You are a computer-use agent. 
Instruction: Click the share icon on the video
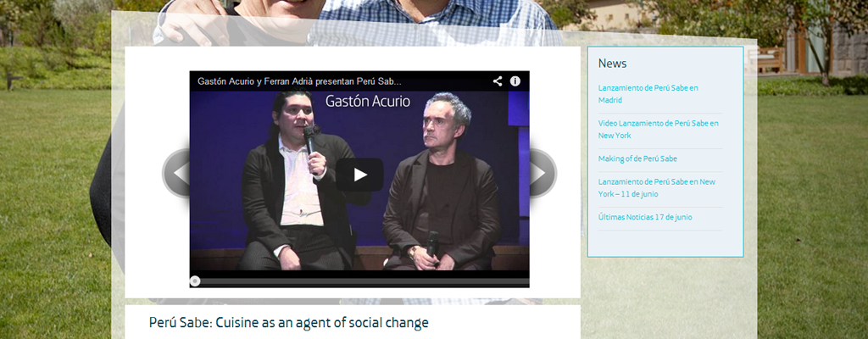(x=498, y=81)
